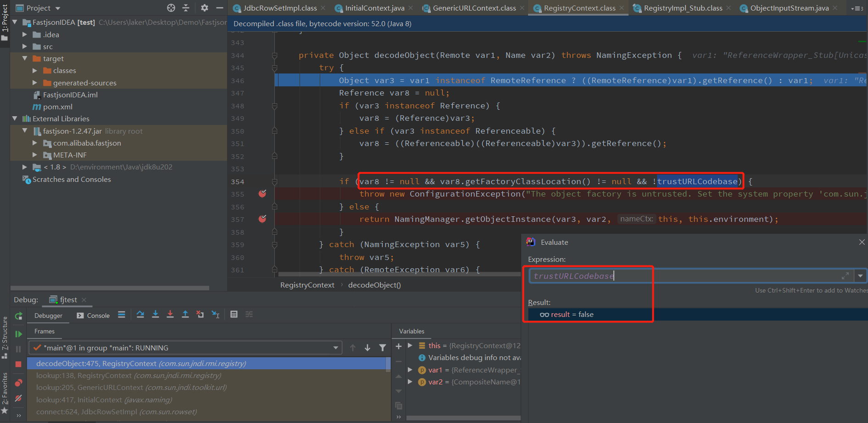Expand the src folder
The width and height of the screenshot is (868, 423).
(25, 46)
